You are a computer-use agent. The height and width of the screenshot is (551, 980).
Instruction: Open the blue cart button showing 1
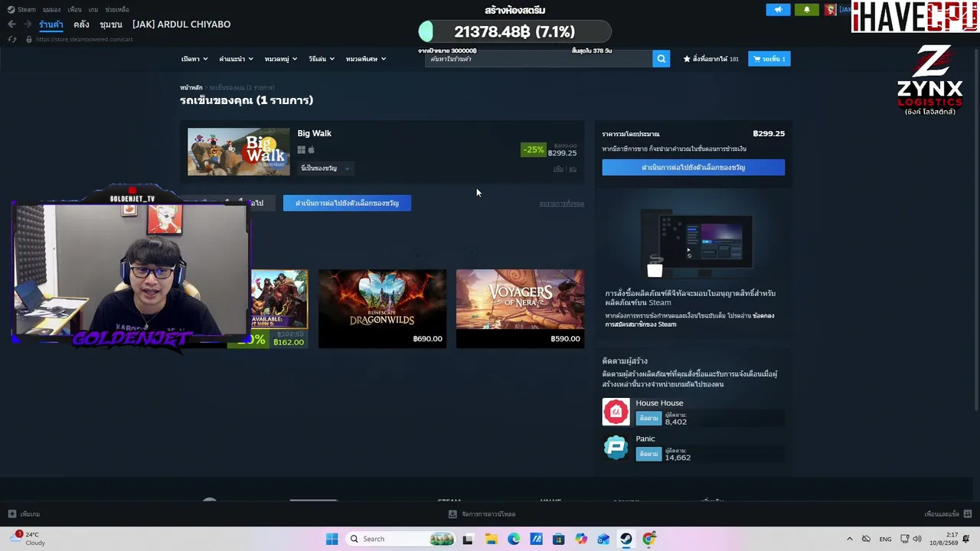pyautogui.click(x=769, y=59)
